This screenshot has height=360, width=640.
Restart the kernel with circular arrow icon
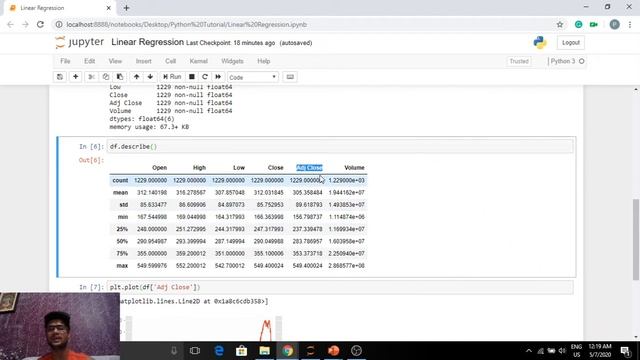(205, 77)
